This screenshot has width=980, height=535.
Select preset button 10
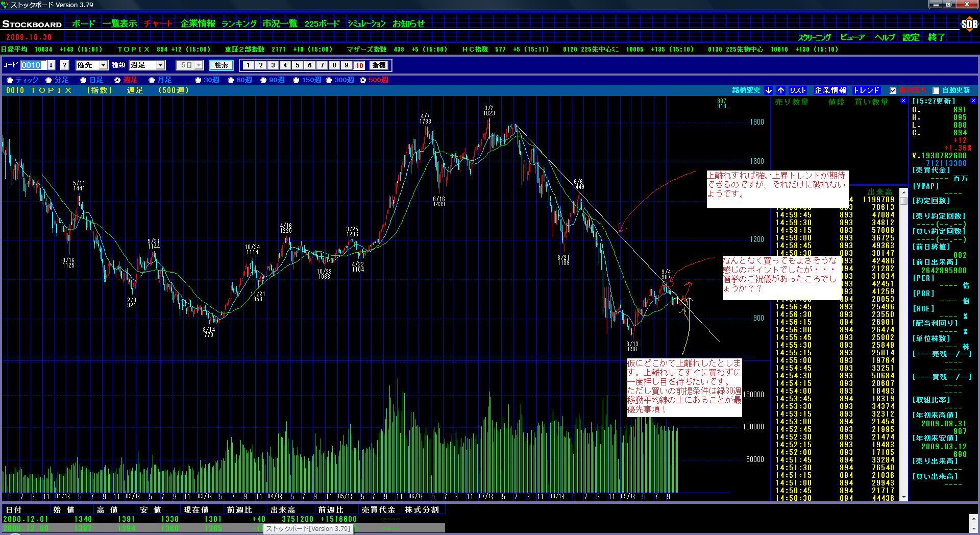click(x=359, y=65)
